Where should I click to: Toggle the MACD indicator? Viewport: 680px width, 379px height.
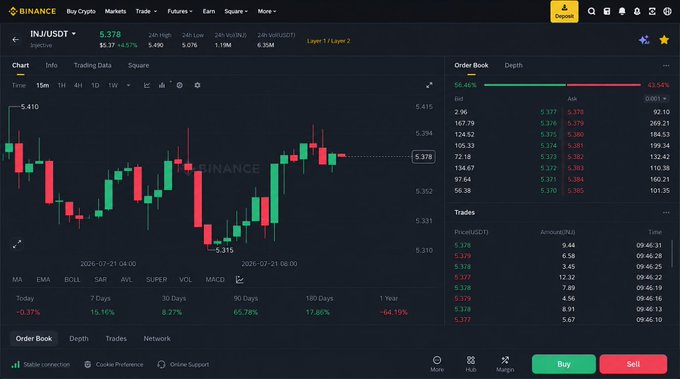click(215, 280)
